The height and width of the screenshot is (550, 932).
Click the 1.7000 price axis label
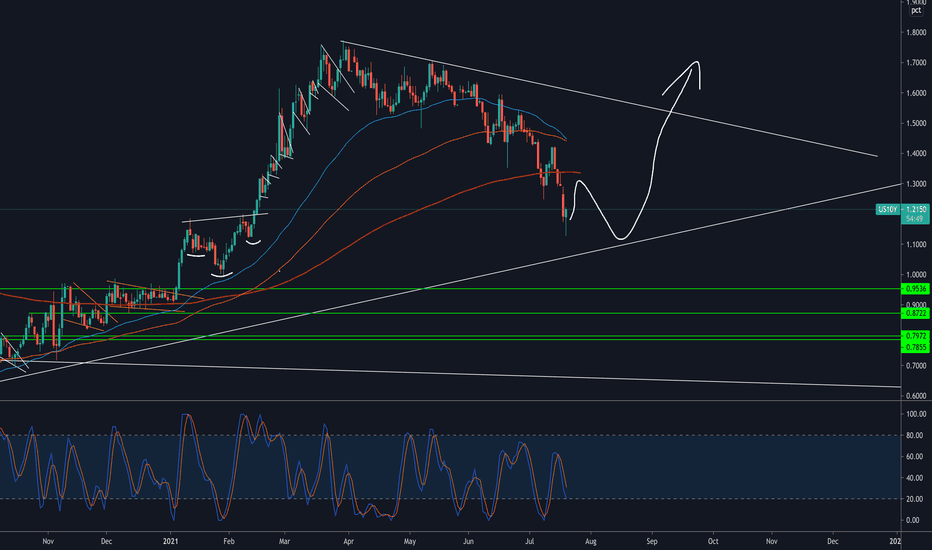coord(916,62)
